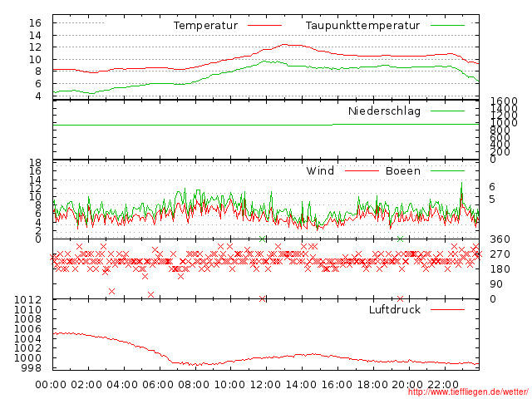Select the Taupunkttemperatur legend label
This screenshot has height=399, width=532.
coord(362,26)
